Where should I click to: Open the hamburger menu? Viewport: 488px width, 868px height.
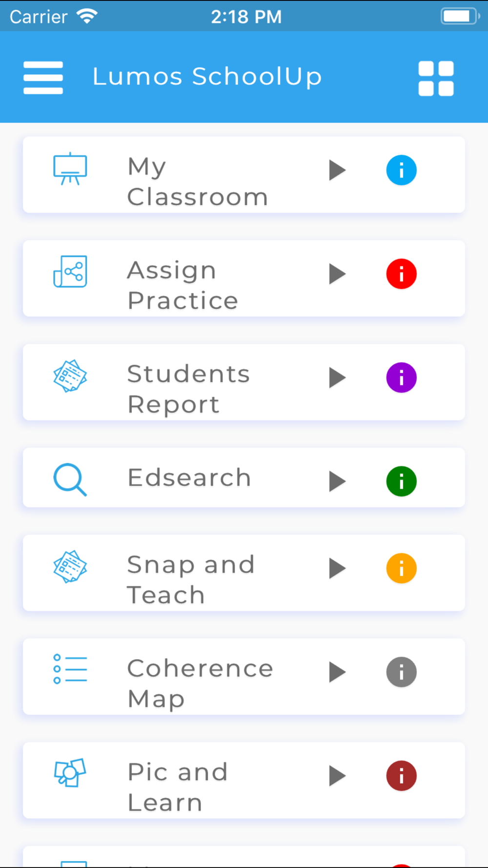(43, 78)
